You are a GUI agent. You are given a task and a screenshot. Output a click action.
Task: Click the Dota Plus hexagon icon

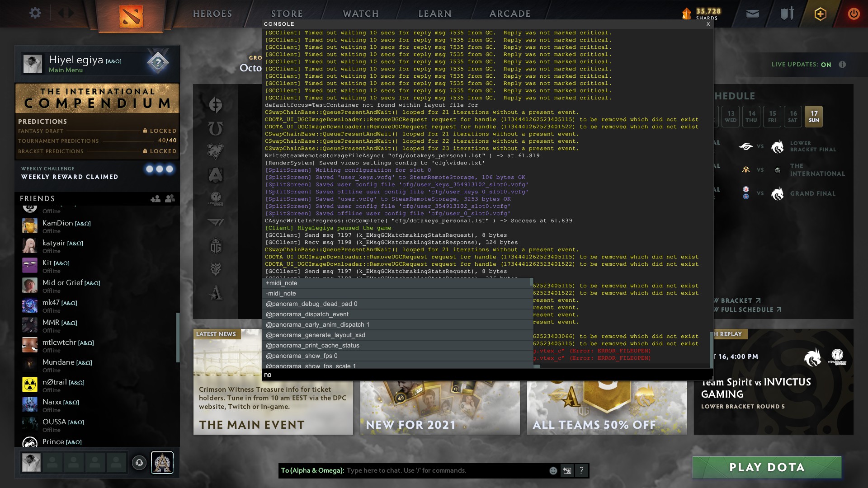pyautogui.click(x=820, y=14)
